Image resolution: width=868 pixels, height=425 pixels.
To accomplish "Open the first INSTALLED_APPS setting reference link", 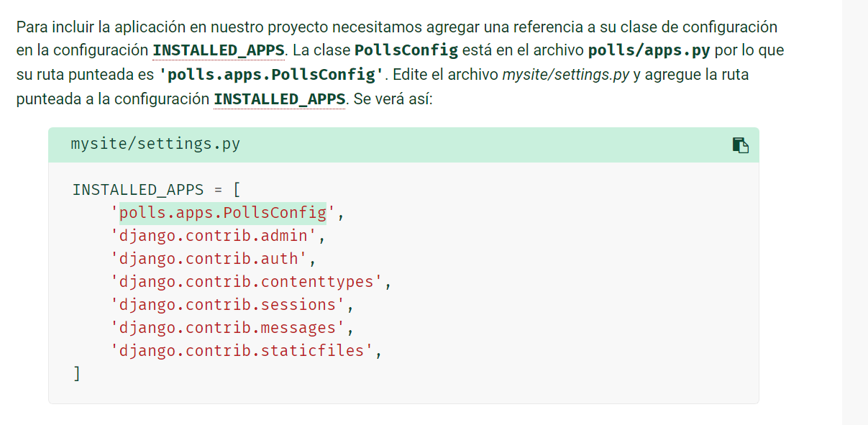I will click(219, 50).
